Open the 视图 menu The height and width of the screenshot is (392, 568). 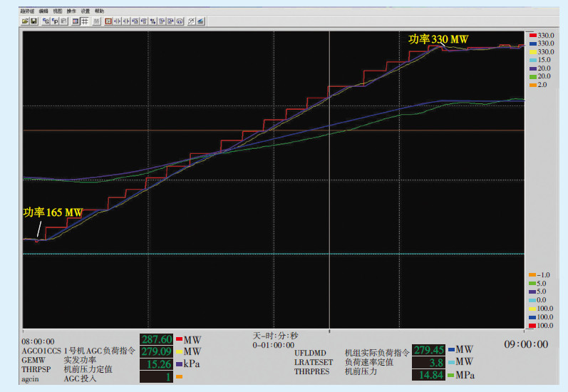pos(57,11)
